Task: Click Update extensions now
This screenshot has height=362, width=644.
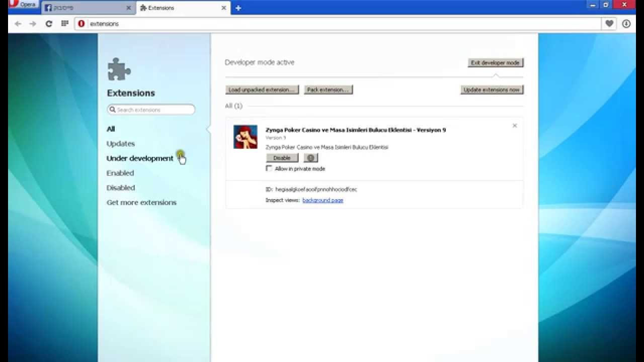Action: [x=492, y=90]
